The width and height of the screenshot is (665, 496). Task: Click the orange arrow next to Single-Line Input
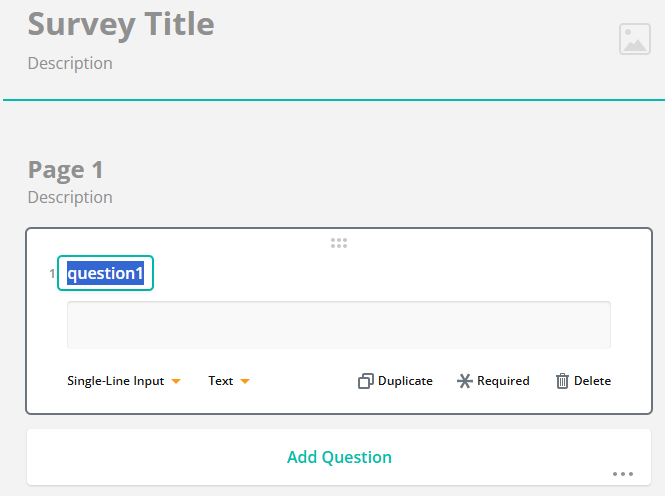(x=176, y=381)
